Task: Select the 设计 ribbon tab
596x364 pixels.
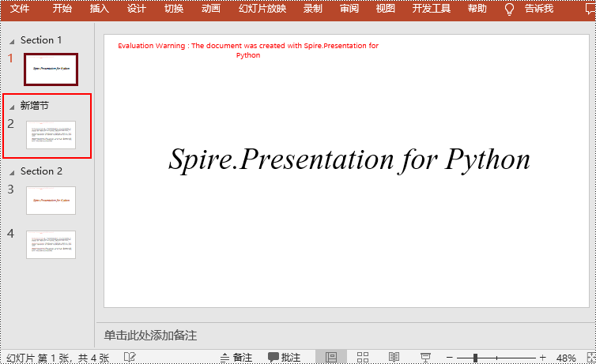Action: pyautogui.click(x=137, y=9)
